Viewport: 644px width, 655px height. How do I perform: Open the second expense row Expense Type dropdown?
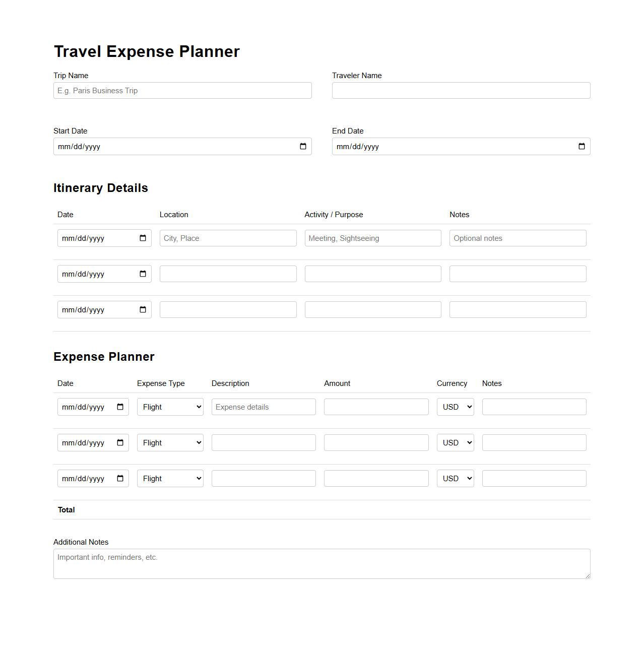click(170, 442)
